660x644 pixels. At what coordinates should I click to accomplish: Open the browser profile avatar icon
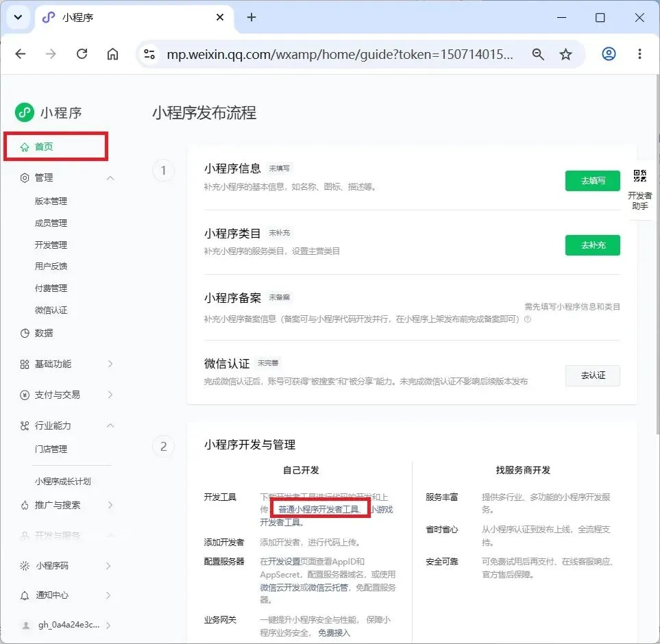click(609, 54)
